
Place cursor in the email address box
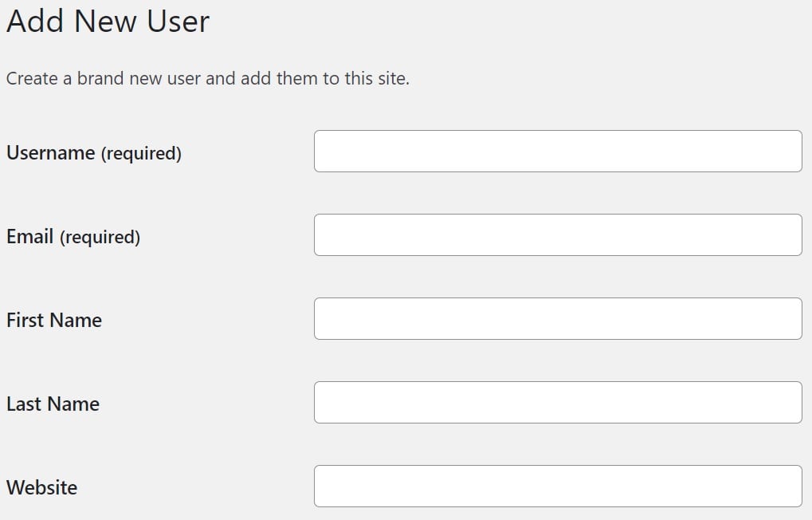[x=558, y=235]
